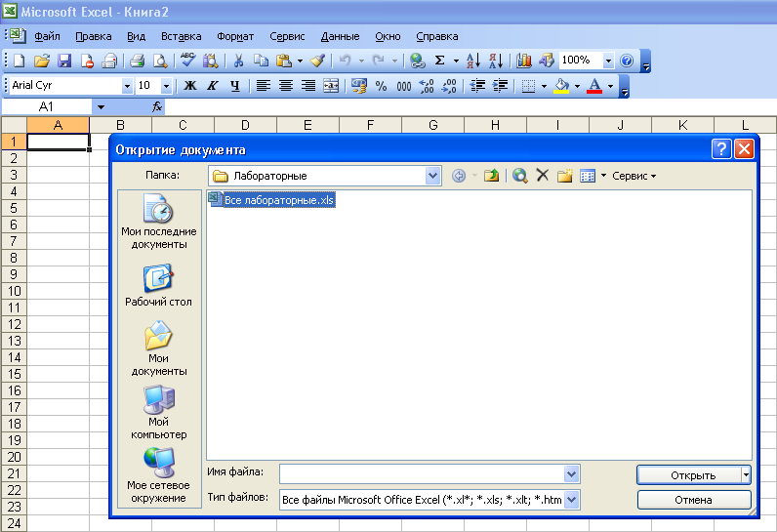Open the font color dropdown arrow
Screen dimensions: 777x532
point(610,86)
